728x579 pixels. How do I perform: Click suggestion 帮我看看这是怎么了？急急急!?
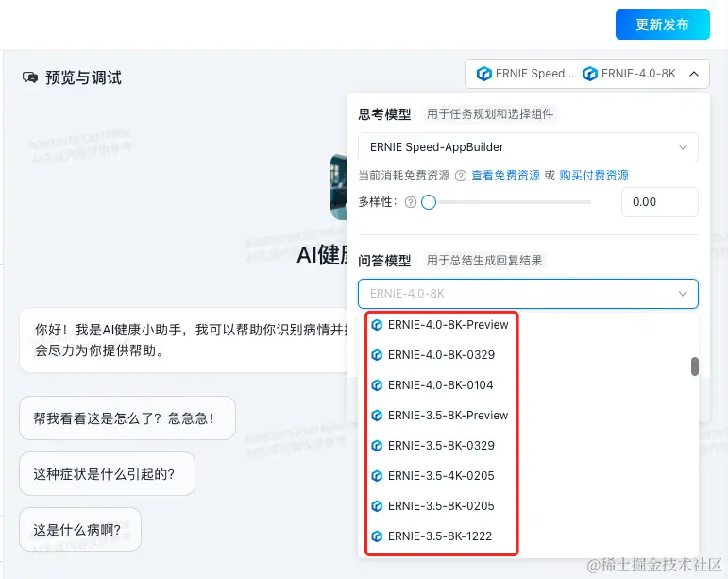(x=127, y=417)
